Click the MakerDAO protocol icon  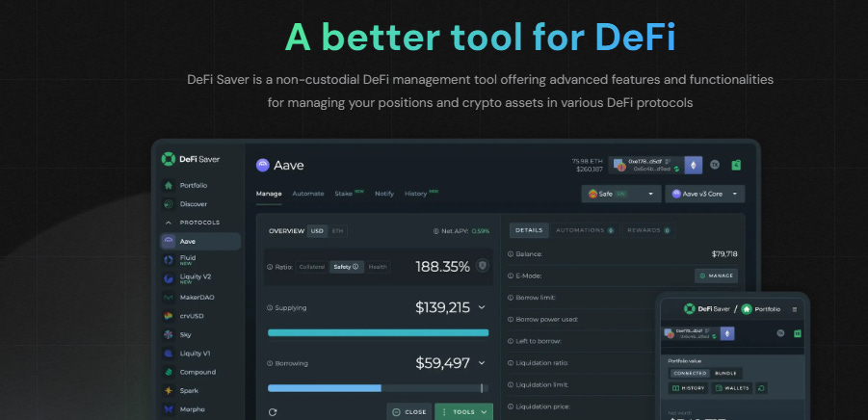click(169, 297)
